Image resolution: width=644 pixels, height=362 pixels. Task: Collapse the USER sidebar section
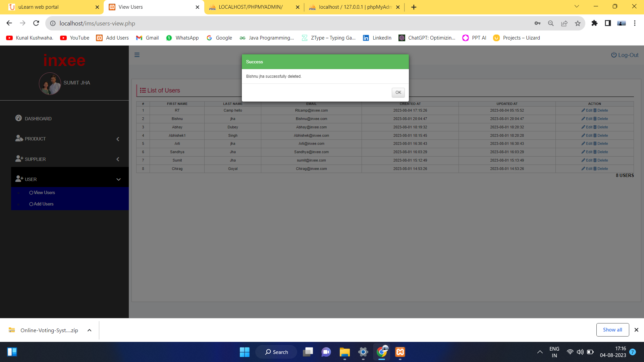point(118,180)
